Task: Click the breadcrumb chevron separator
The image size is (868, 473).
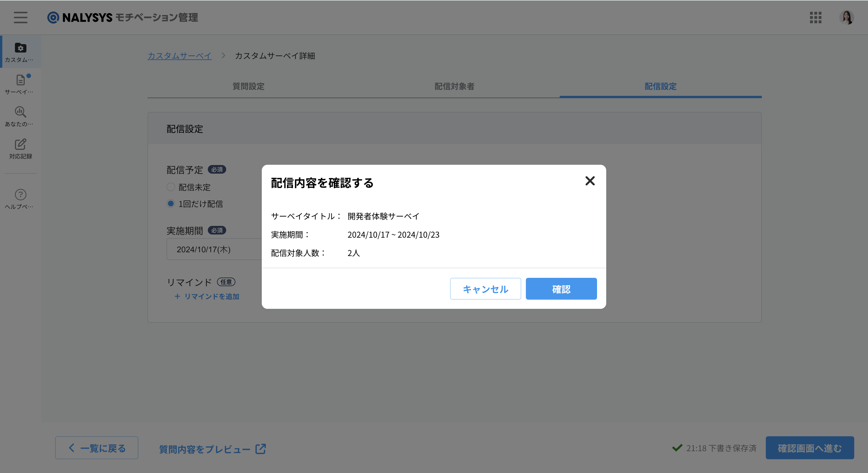Action: pos(223,56)
